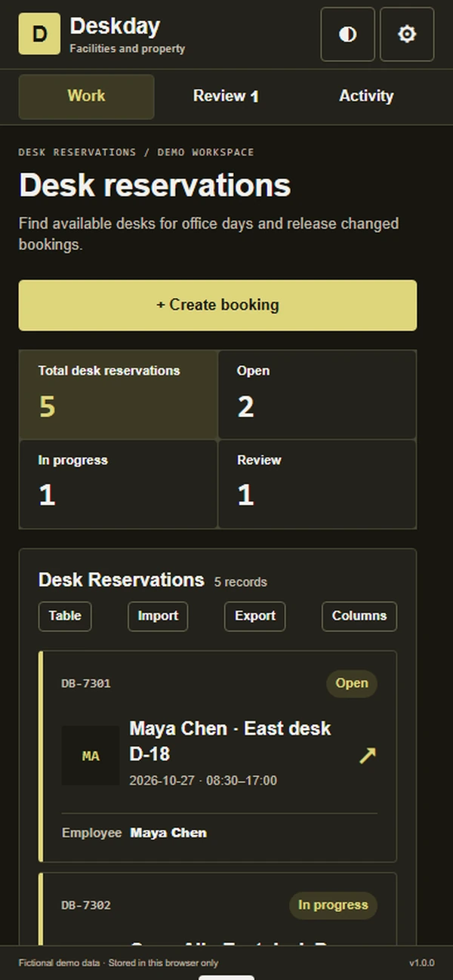Open the Review tab
Viewport: 453px width, 980px height.
point(226,97)
